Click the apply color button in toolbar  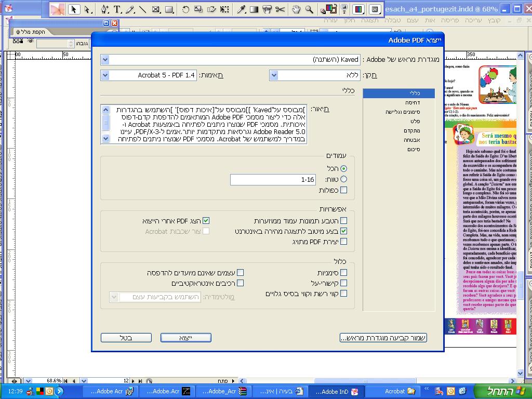[x=358, y=9]
